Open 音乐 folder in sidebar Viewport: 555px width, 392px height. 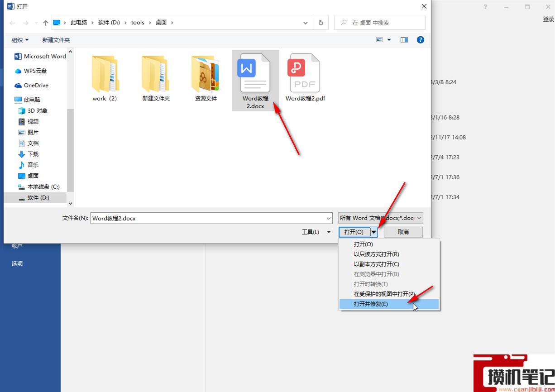pyautogui.click(x=28, y=165)
